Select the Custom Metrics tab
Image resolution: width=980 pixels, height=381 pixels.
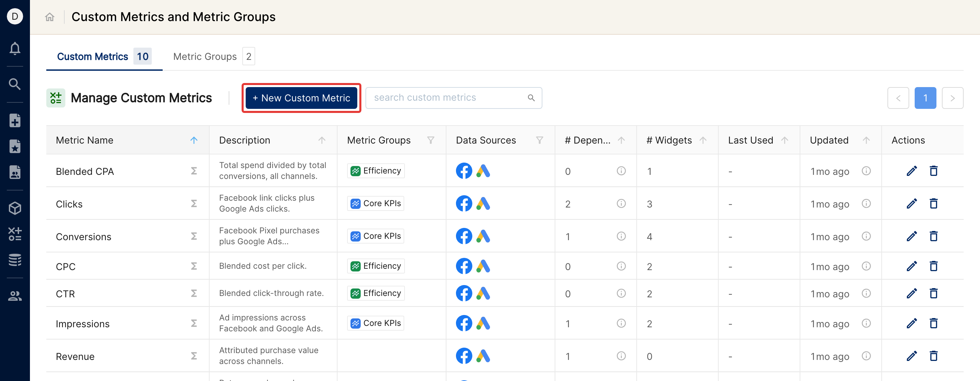104,57
